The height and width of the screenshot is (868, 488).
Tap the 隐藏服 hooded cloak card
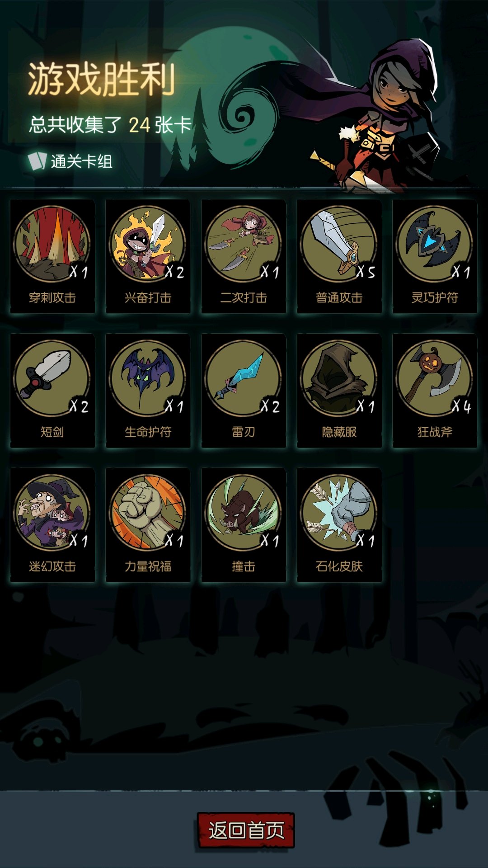coord(339,391)
